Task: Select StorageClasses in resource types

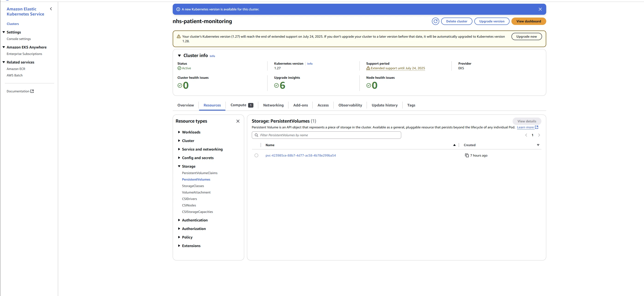Action: click(193, 186)
